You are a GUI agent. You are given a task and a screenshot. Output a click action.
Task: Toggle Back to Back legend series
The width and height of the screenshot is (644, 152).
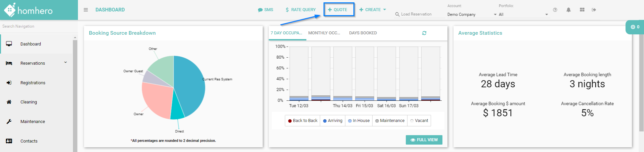coord(303,121)
